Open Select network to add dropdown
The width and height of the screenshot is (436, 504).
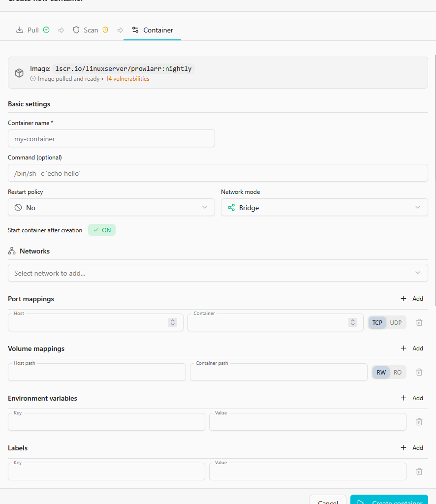[218, 273]
